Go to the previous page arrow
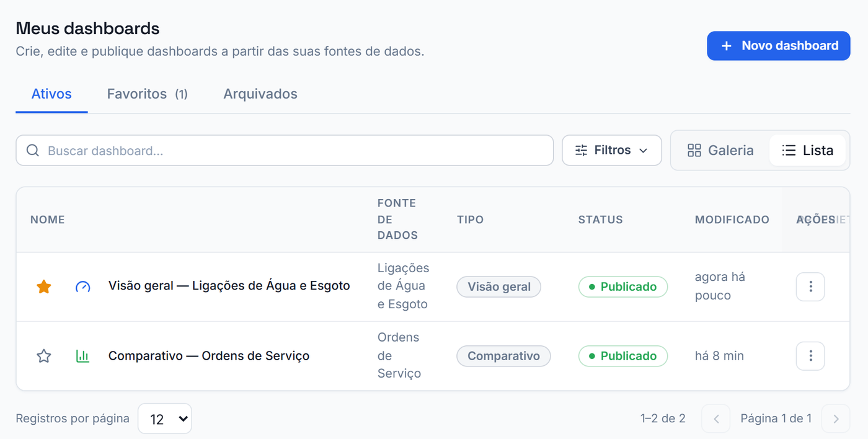The image size is (868, 439). tap(716, 419)
